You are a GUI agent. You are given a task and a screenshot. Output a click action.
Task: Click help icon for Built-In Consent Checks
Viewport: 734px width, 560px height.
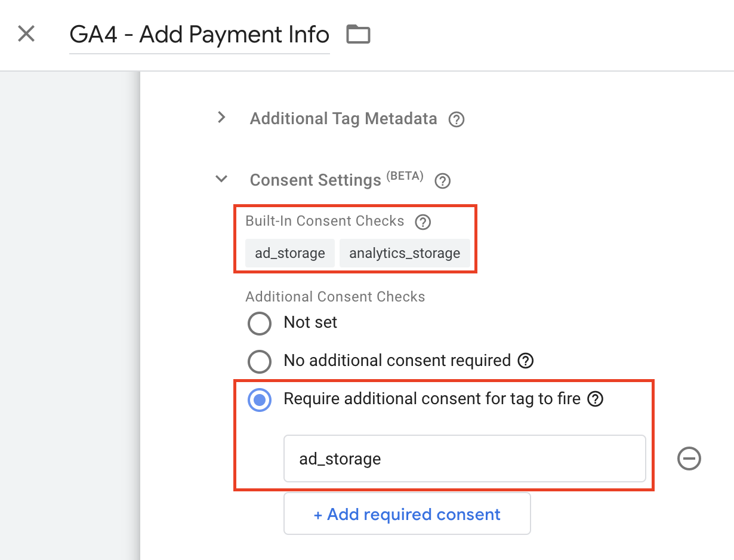coord(422,222)
